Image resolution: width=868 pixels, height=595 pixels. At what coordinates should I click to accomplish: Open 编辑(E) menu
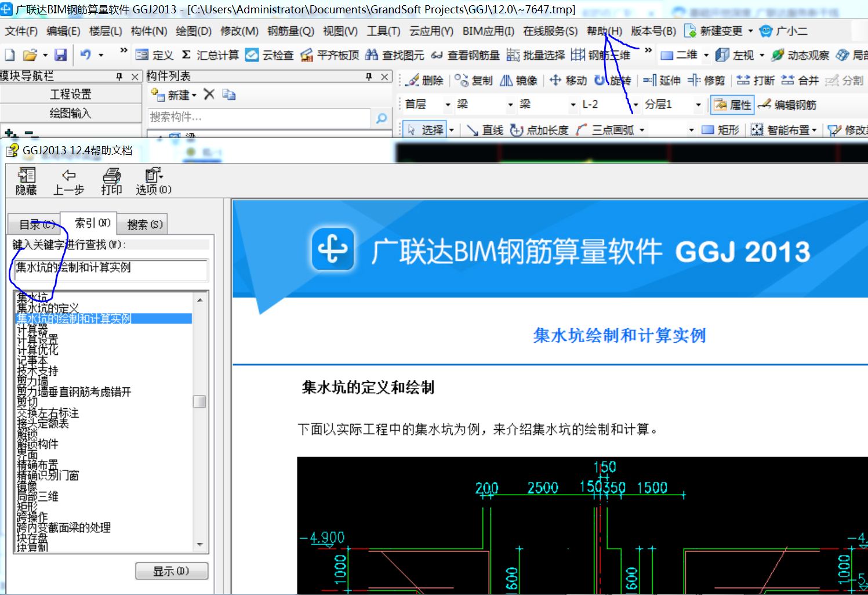click(63, 31)
